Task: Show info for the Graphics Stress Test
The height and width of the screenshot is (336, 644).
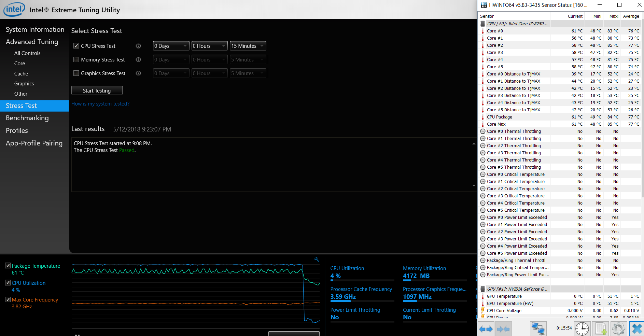Action: click(138, 73)
